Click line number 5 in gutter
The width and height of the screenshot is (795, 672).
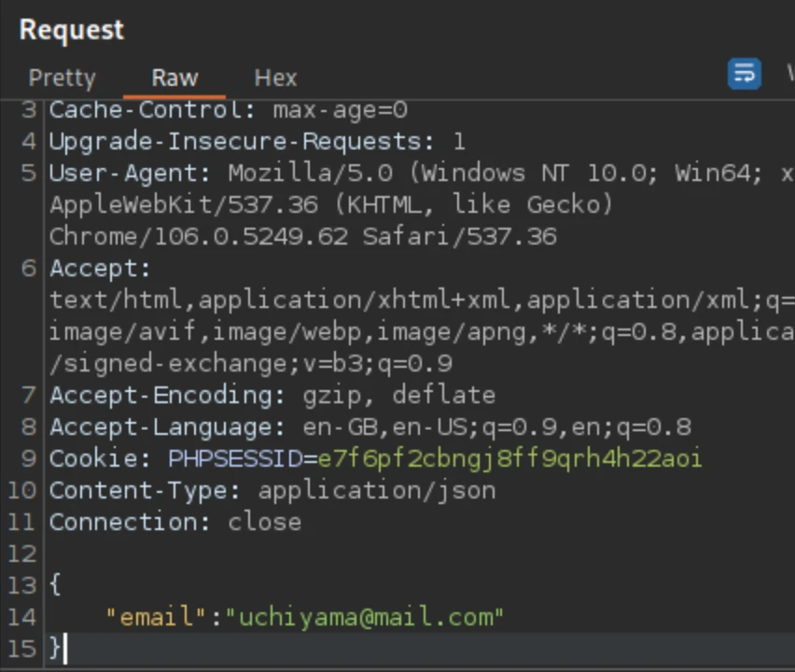tap(29, 174)
